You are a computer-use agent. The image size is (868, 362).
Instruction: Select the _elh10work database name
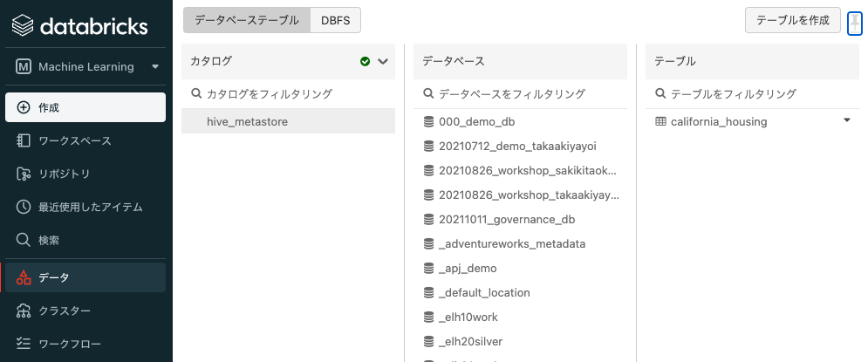point(468,317)
